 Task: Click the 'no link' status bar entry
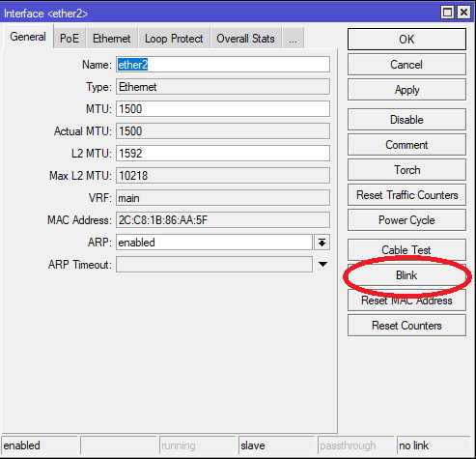(434, 445)
